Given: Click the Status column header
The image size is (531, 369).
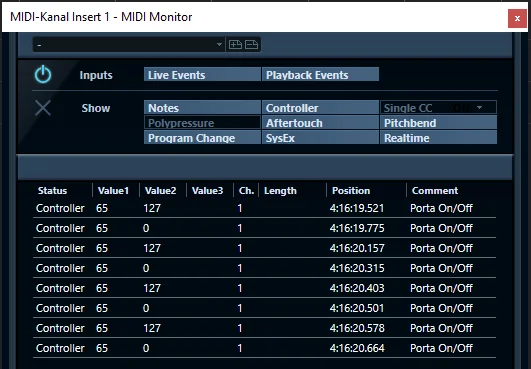Looking at the screenshot, I should (52, 191).
